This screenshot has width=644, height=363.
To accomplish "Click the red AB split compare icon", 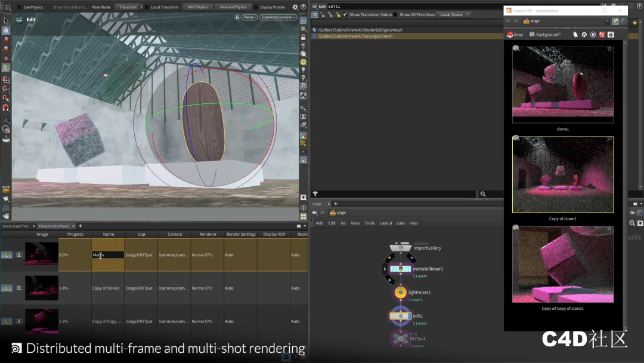I will click(x=601, y=34).
